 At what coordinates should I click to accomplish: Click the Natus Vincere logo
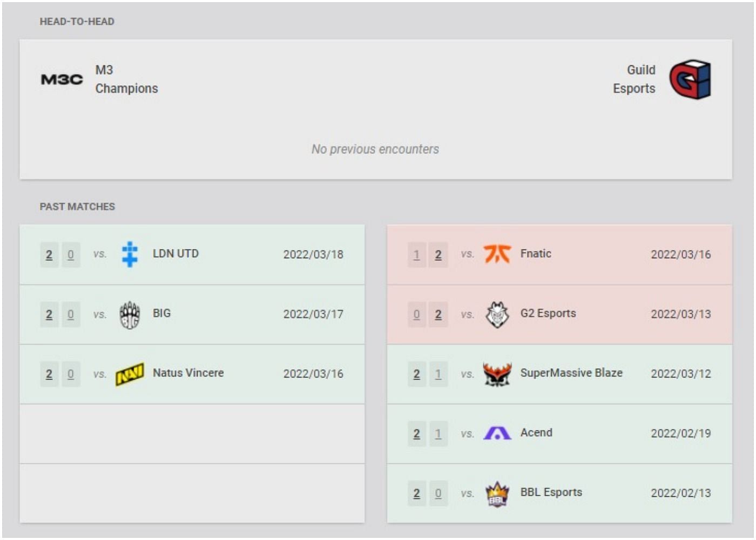coord(130,374)
